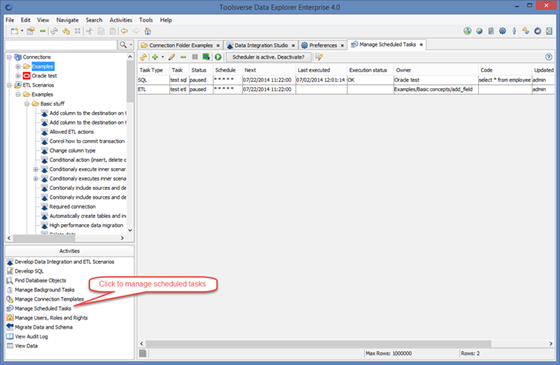
Task: Click the tree panel horizontal scrollbar right arrow
Action: point(122,238)
